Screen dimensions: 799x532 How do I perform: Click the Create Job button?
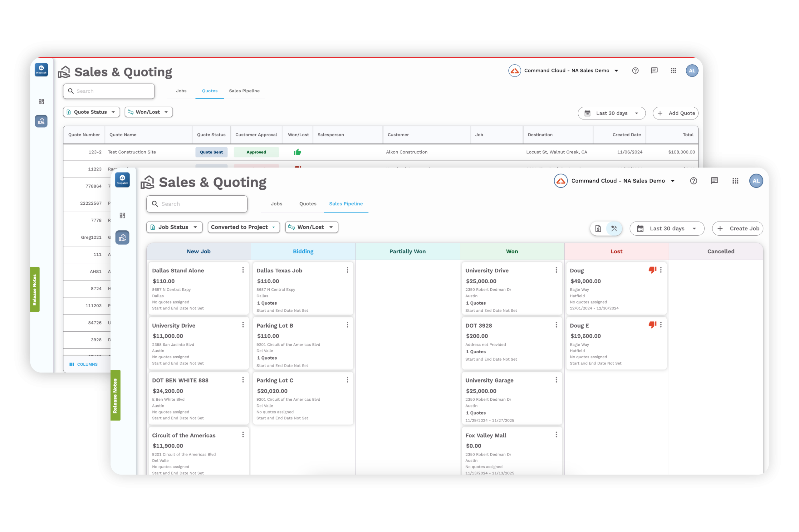coord(738,228)
